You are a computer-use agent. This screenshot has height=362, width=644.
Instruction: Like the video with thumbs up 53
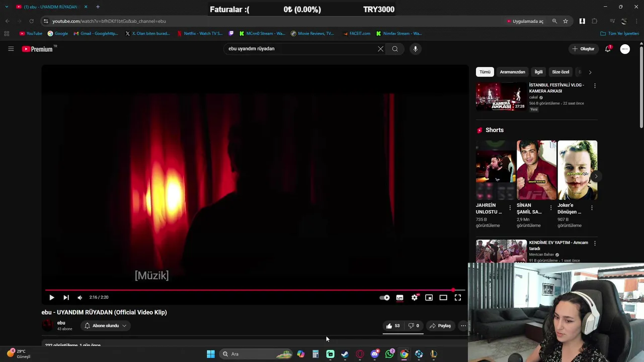point(393,326)
